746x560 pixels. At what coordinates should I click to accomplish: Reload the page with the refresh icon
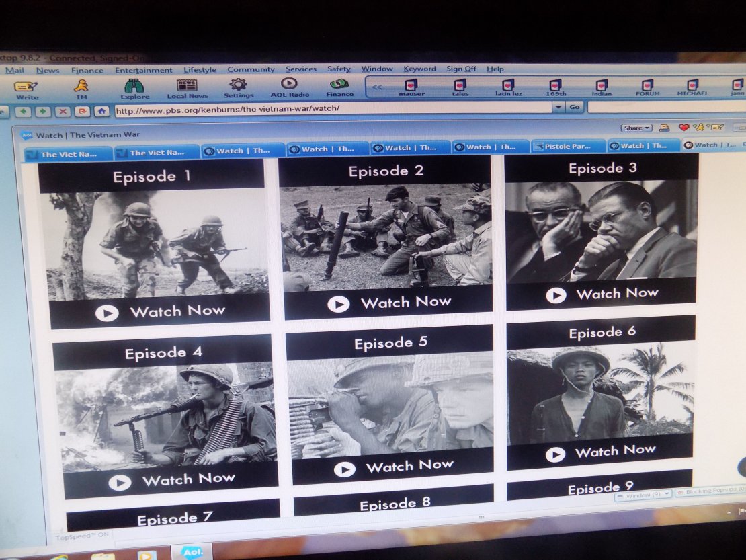pos(82,112)
